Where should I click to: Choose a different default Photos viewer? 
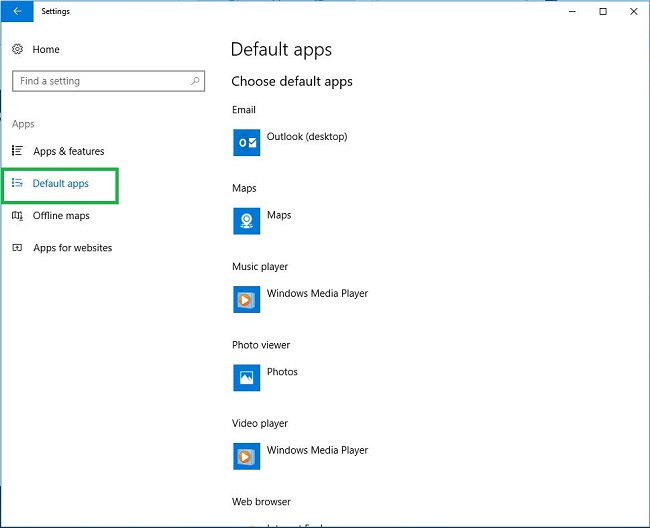[x=282, y=372]
